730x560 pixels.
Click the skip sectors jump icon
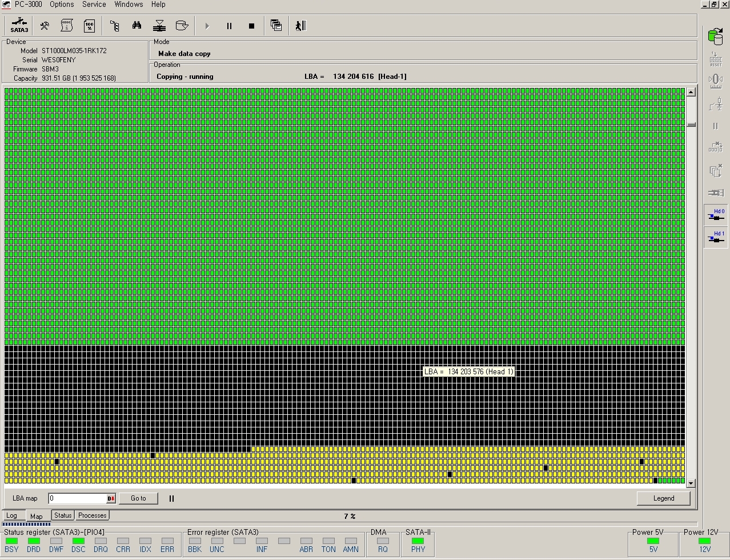pos(716,147)
